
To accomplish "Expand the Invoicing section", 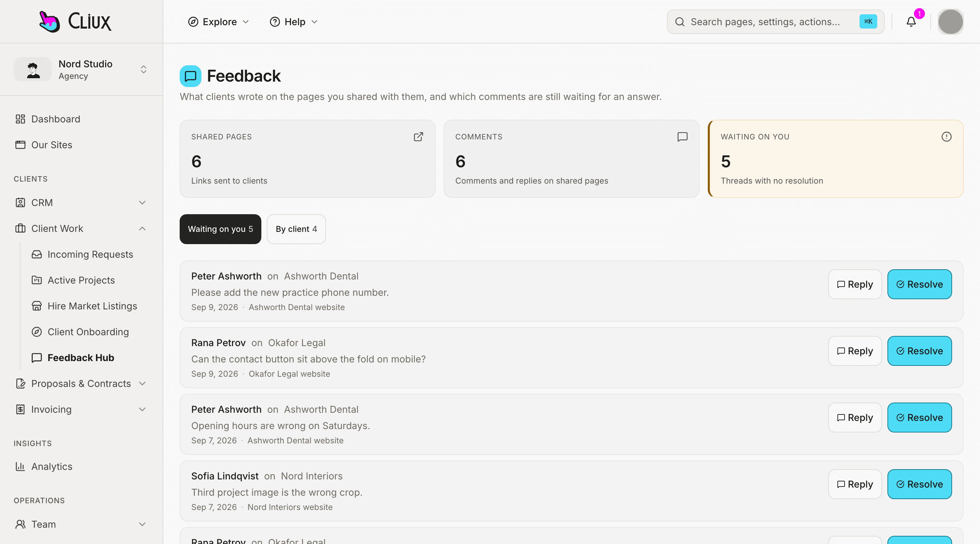I will click(81, 409).
